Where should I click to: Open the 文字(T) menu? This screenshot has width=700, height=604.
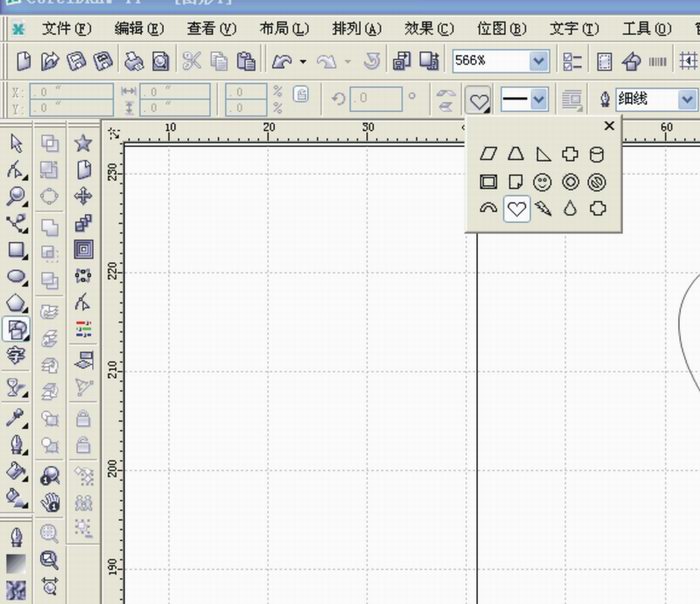tap(574, 29)
